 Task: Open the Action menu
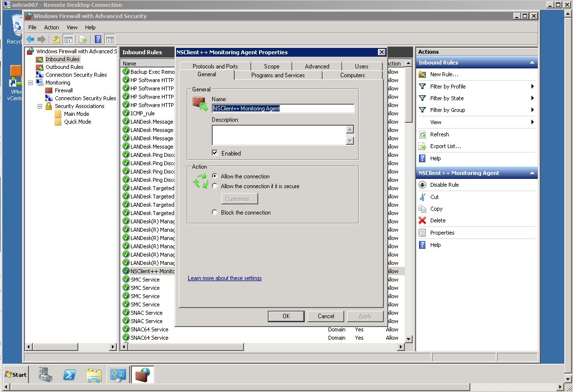point(51,27)
